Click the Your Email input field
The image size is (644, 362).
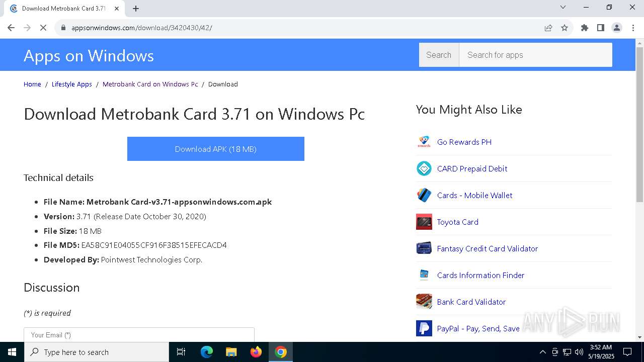[139, 335]
